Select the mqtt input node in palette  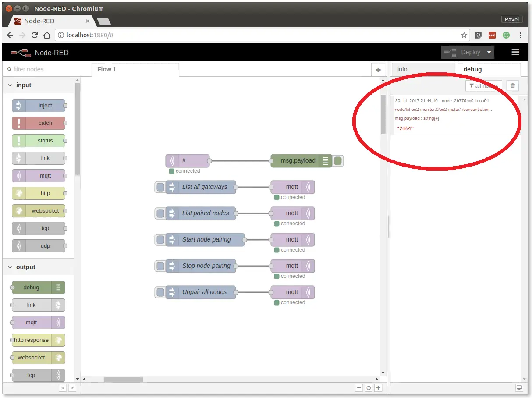click(39, 176)
